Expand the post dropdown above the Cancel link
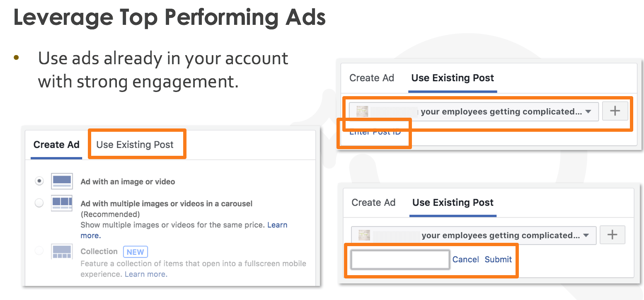Image resolution: width=644 pixels, height=300 pixels. pos(586,235)
